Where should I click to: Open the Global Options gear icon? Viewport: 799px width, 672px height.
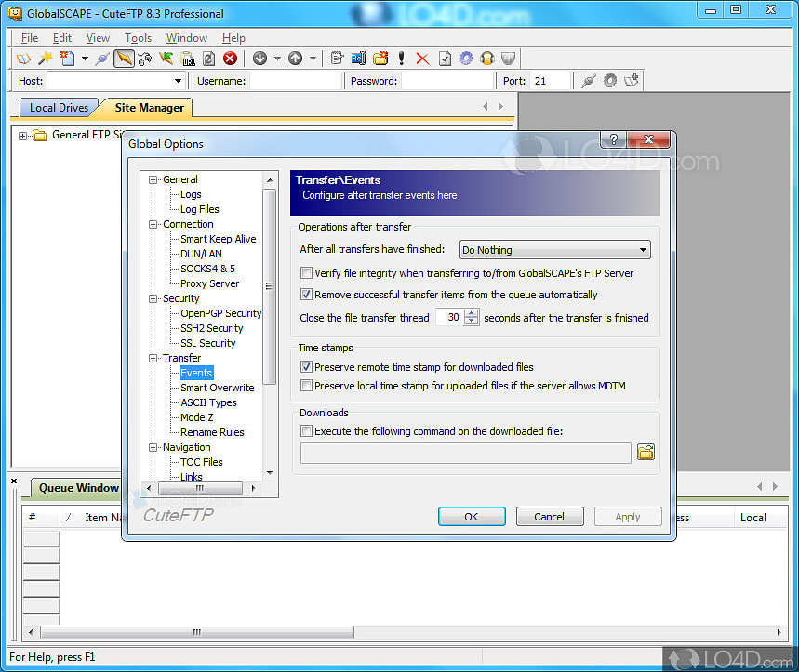coord(466,59)
